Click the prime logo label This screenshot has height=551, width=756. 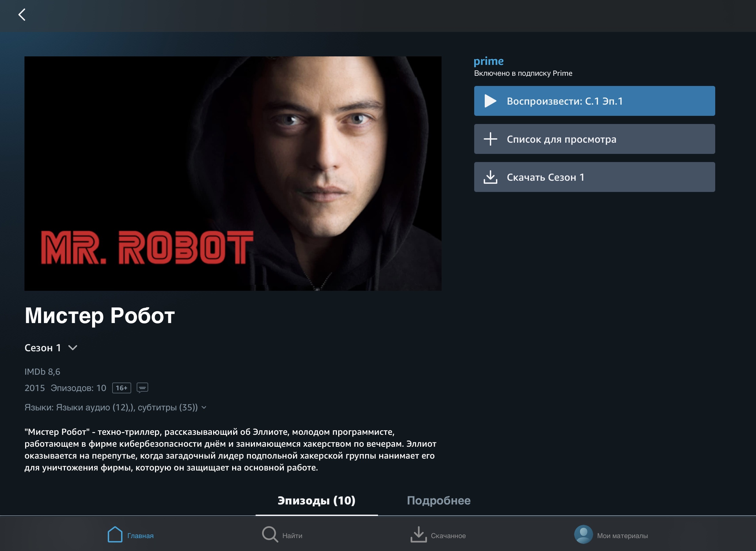(488, 61)
